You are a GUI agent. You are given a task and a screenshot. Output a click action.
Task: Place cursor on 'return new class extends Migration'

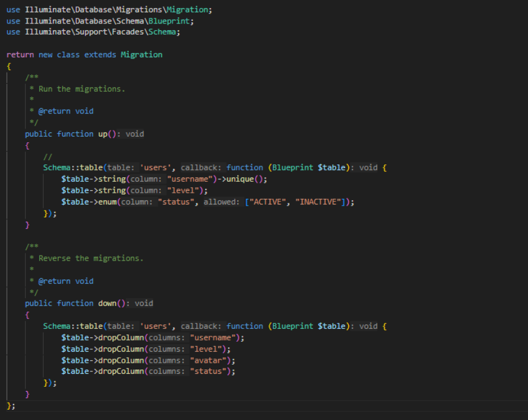pyautogui.click(x=84, y=55)
